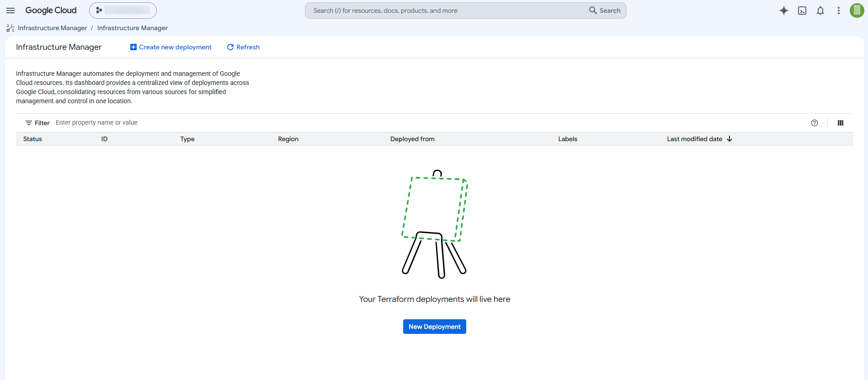Image resolution: width=868 pixels, height=380 pixels.
Task: Open column display options icon
Action: click(x=841, y=123)
